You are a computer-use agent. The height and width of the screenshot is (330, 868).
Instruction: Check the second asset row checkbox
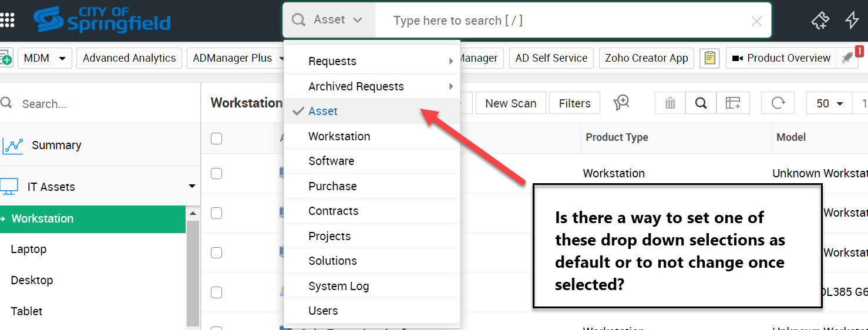pyautogui.click(x=216, y=213)
